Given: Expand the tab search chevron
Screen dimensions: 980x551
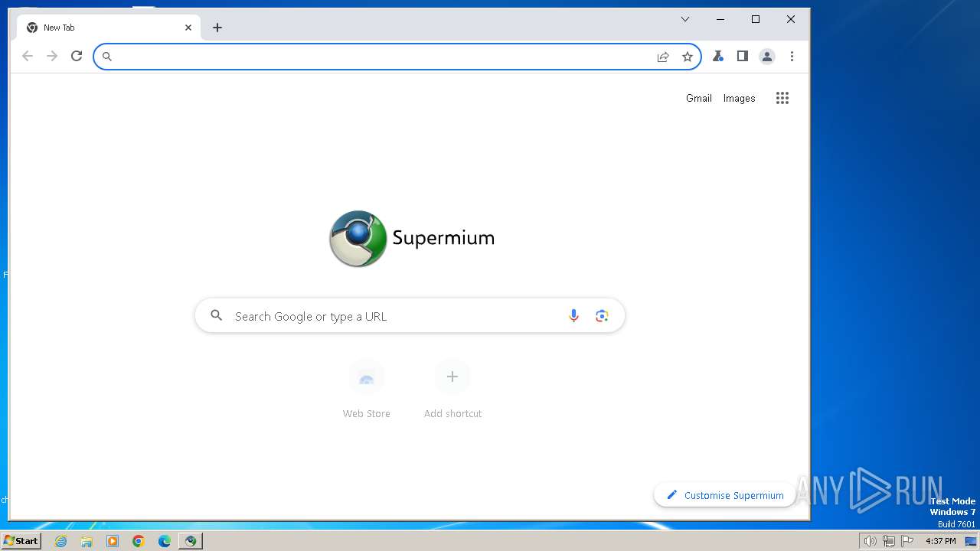Looking at the screenshot, I should point(685,19).
